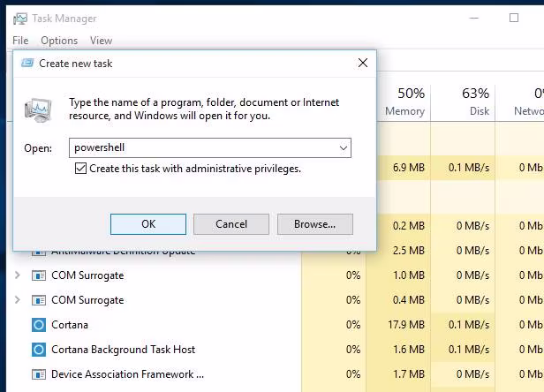544x392 pixels.
Task: Expand the second COM Surrogate row
Action: tap(17, 300)
